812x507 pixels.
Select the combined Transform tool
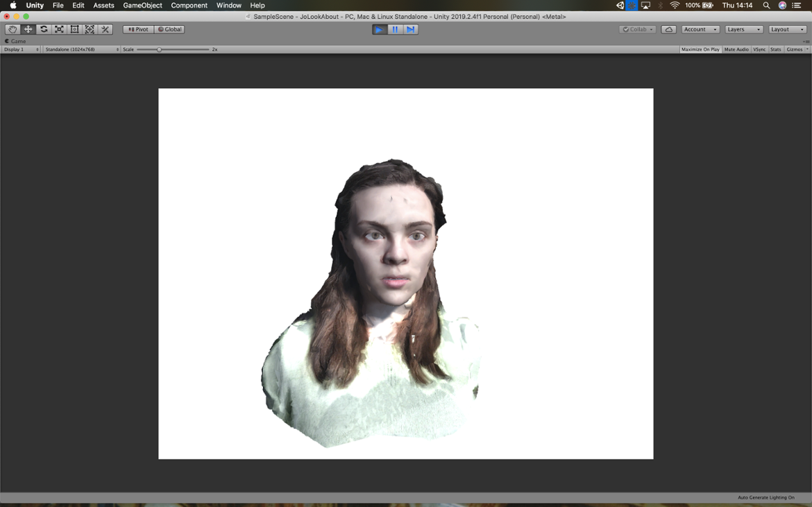point(90,29)
